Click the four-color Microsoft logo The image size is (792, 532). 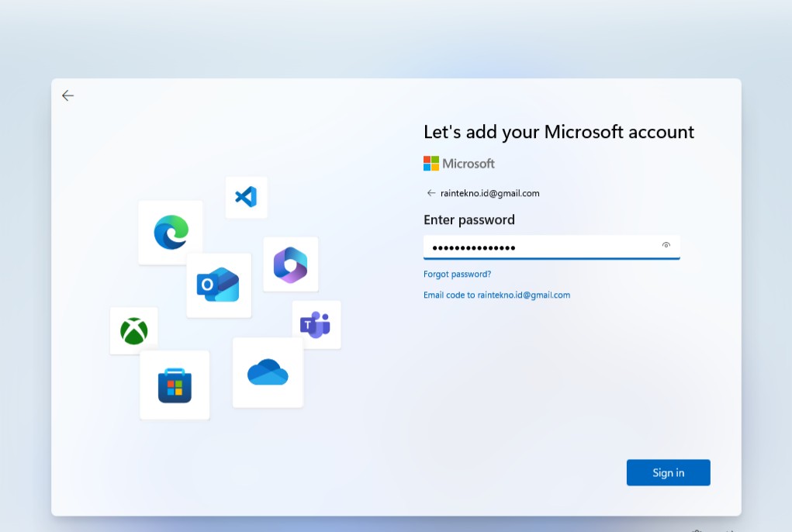(431, 164)
